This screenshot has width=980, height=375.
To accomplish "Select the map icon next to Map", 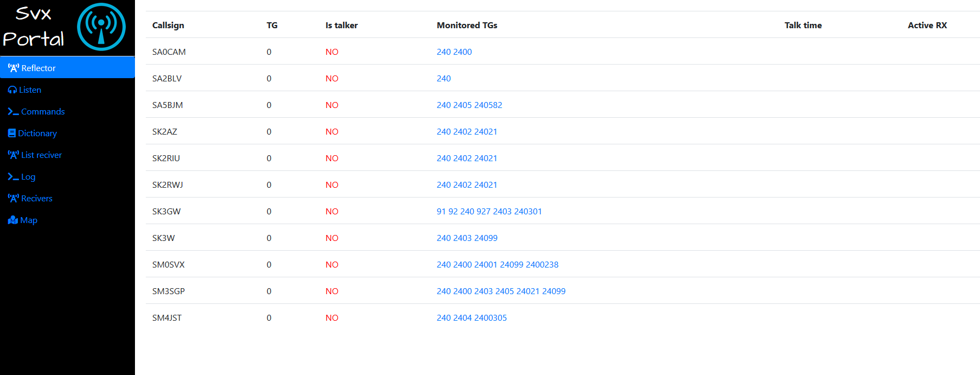I will 13,220.
